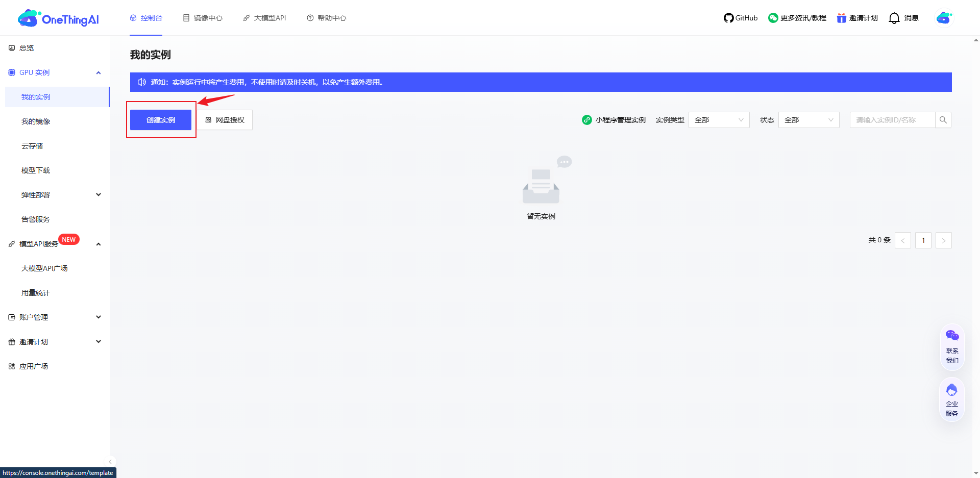Click the 邀请计划 sidebar gift icon
Viewport: 980px width, 478px height.
click(12, 342)
